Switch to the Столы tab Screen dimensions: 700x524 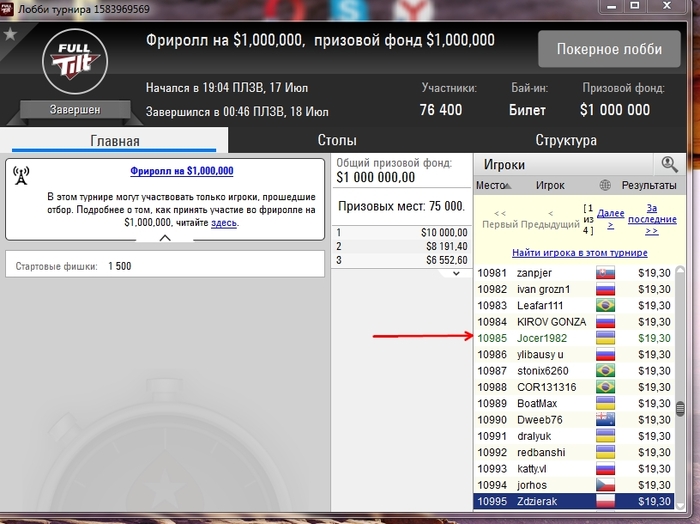pyautogui.click(x=337, y=140)
